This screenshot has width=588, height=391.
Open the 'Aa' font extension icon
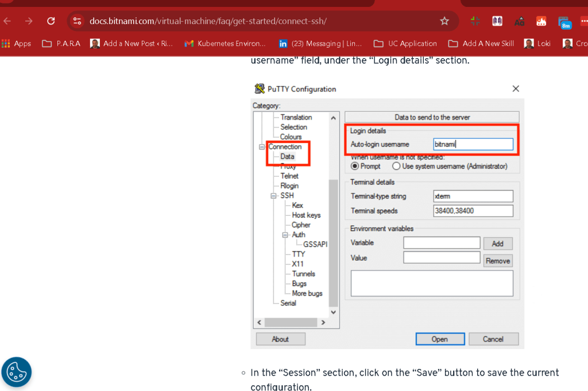(x=519, y=22)
